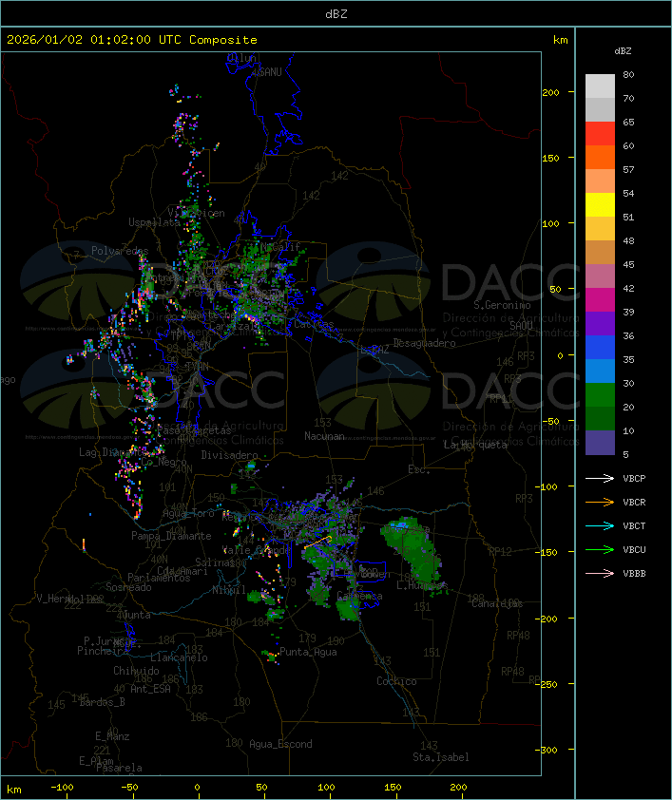Screen dimensions: 672x800
Task: Click the E_Manz place label
Action: [112, 736]
